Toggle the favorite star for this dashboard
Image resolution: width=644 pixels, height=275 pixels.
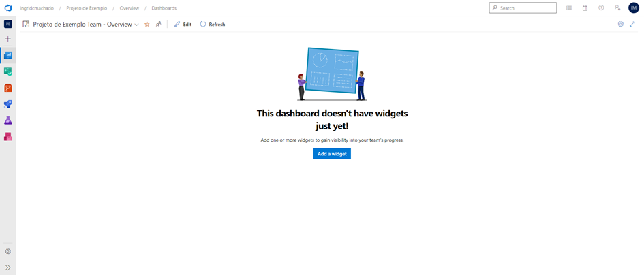point(147,25)
